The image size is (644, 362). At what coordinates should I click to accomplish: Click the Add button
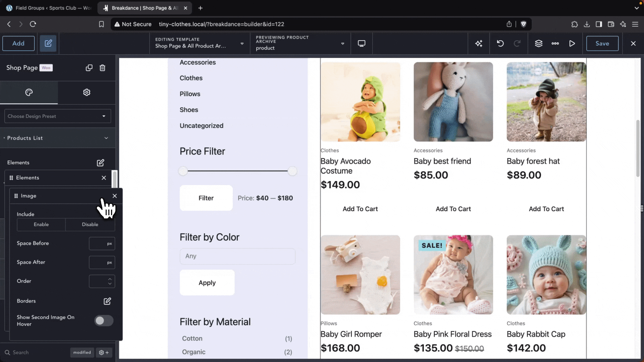click(18, 44)
